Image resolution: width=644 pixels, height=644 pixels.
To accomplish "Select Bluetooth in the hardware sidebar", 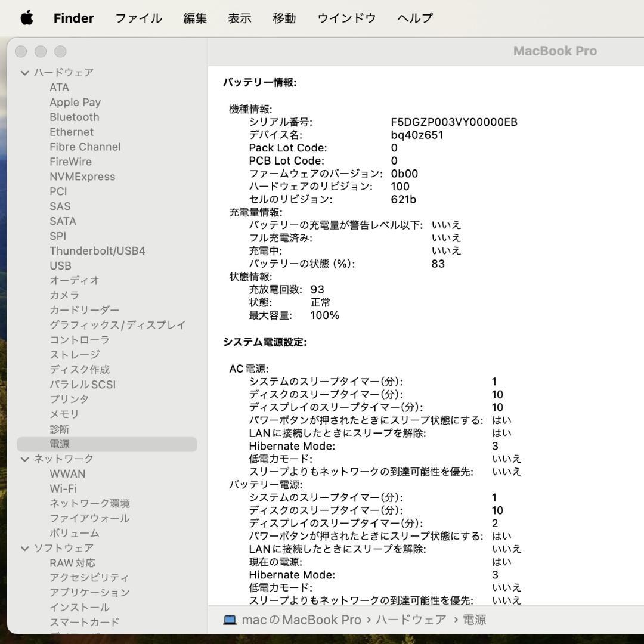I will 75,117.
